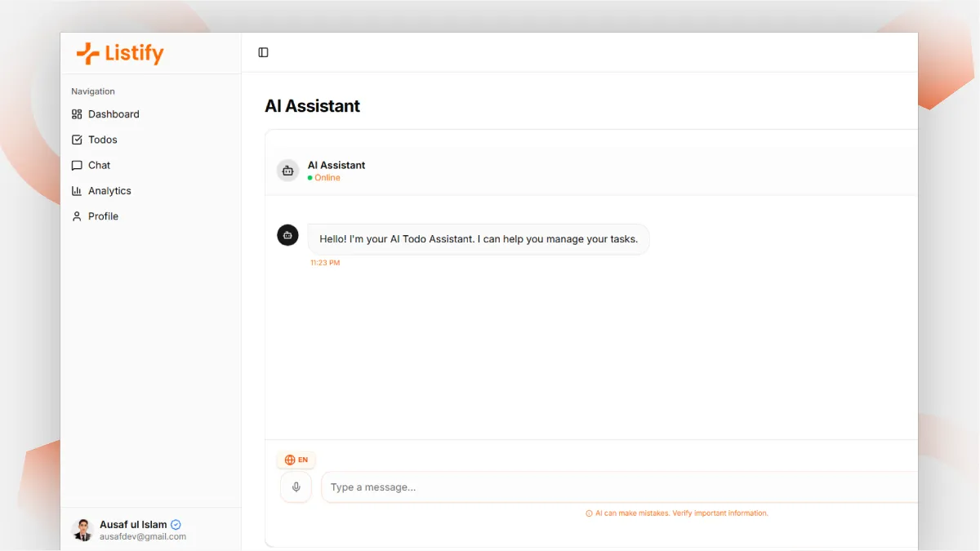Click the Online status text

(x=327, y=178)
